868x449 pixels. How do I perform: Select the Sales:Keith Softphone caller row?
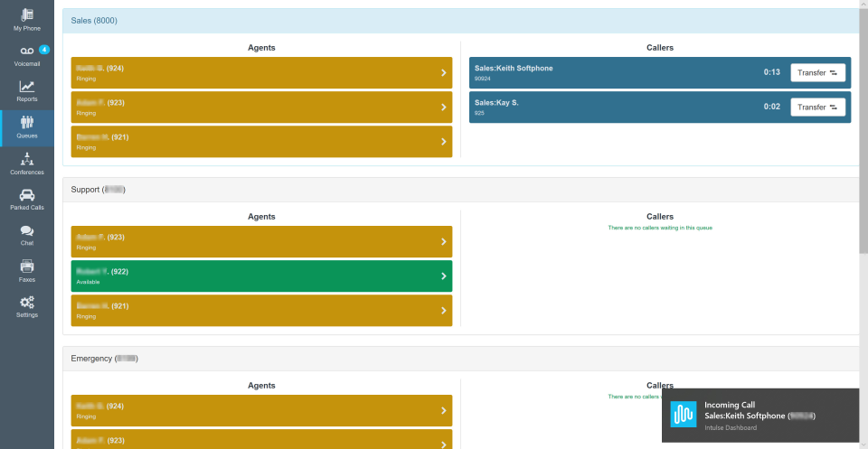coord(660,72)
